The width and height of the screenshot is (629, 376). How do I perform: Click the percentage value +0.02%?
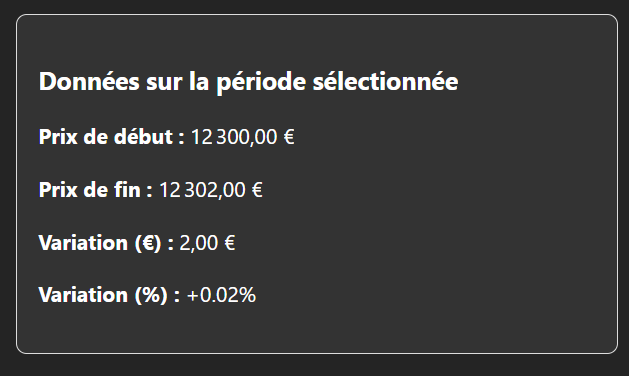(x=221, y=295)
